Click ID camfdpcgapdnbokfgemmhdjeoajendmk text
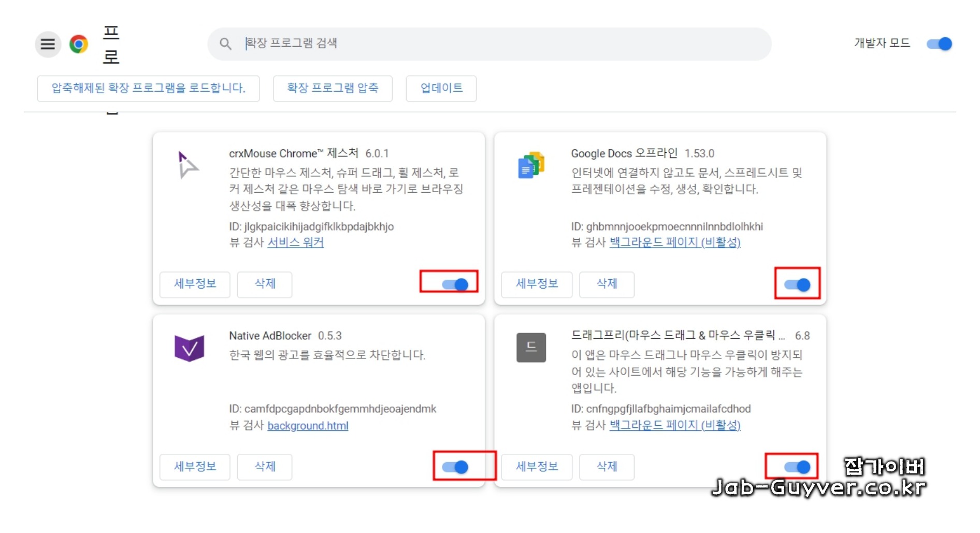This screenshot has width=980, height=533. [333, 409]
